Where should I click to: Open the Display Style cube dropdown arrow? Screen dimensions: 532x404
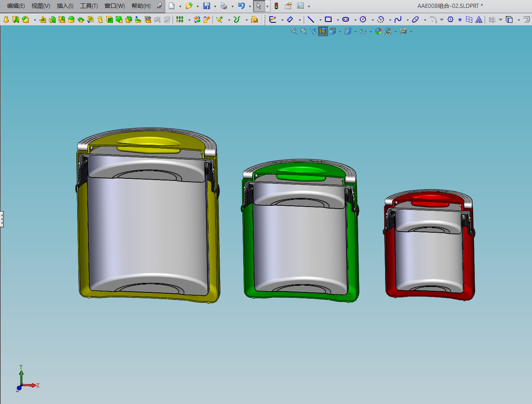(356, 32)
